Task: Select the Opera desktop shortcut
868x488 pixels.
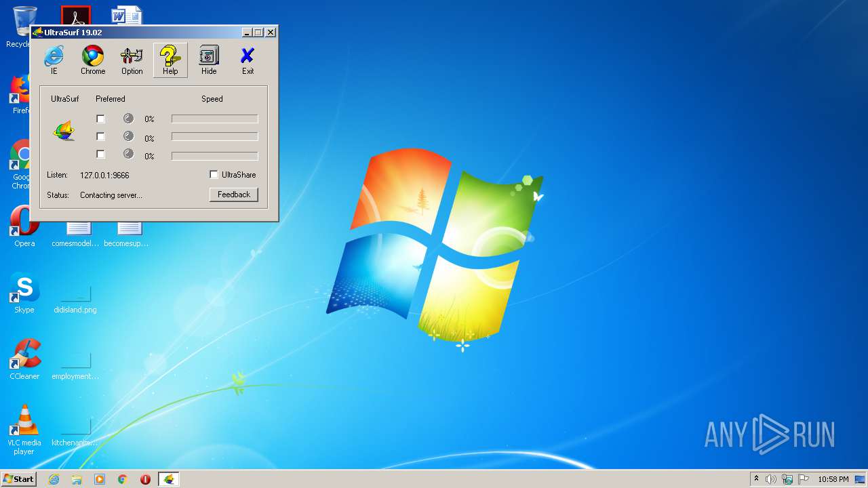Action: pos(24,227)
